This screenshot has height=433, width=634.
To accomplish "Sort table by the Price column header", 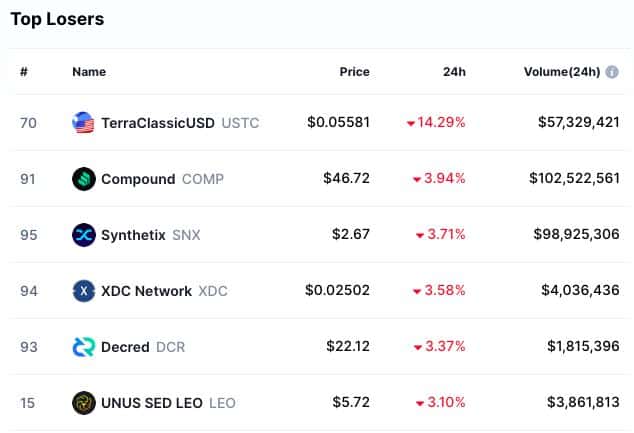I will click(x=354, y=72).
